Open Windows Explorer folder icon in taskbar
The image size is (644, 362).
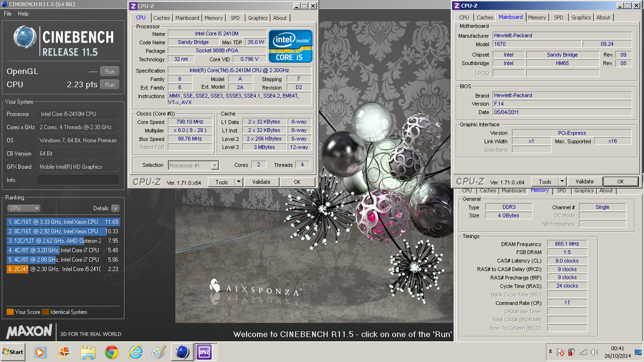88,352
